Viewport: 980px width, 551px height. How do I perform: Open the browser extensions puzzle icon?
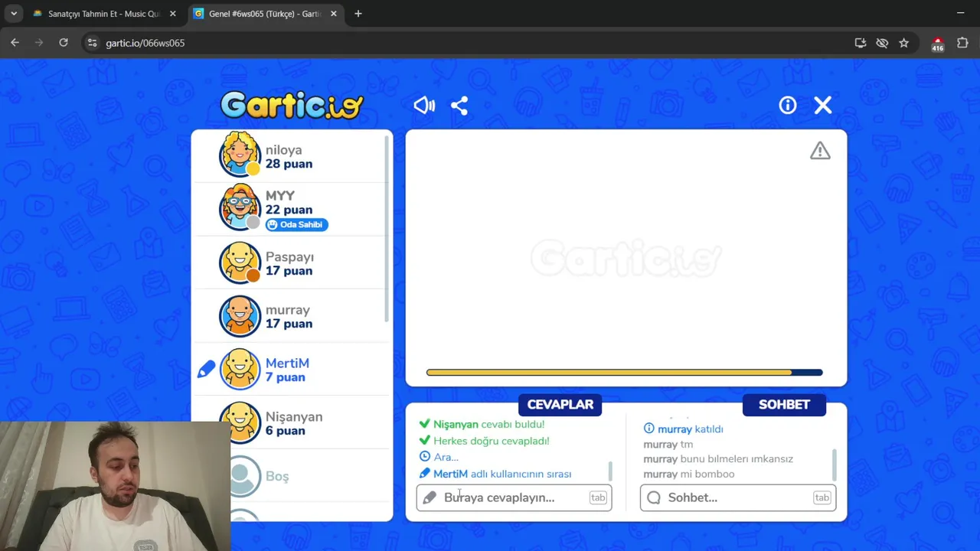(962, 43)
